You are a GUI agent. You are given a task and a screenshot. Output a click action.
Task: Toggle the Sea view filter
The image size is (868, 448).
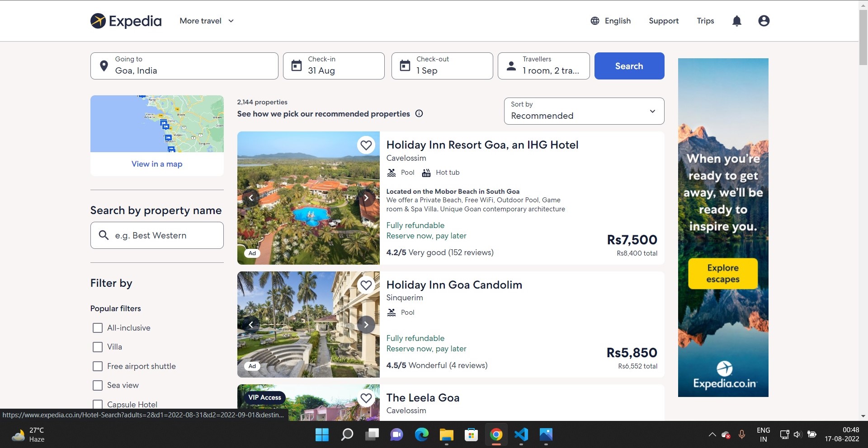coord(97,385)
